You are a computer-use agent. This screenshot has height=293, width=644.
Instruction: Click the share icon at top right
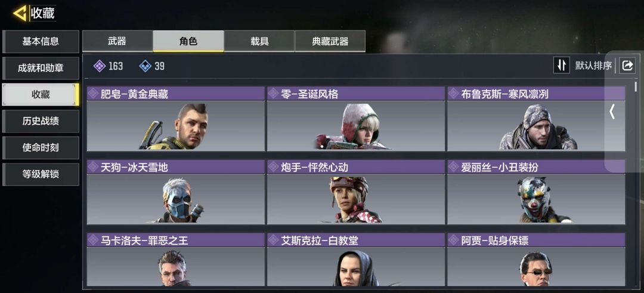pyautogui.click(x=627, y=65)
